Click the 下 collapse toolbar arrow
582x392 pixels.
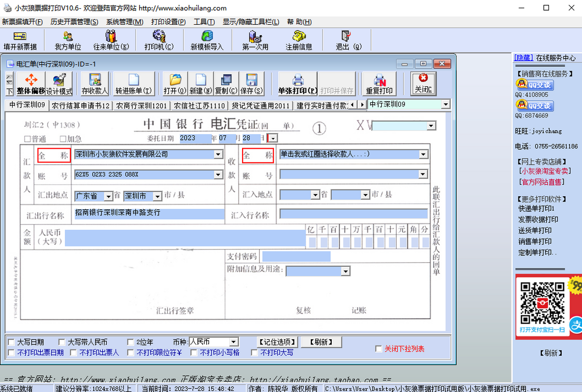coord(9,91)
